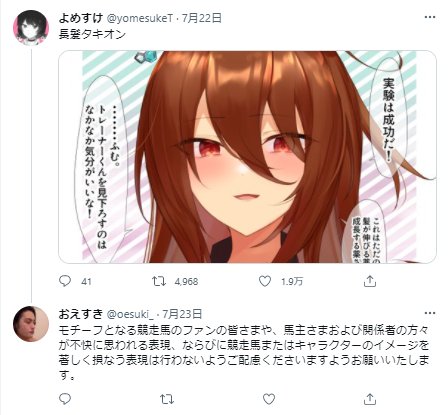Visit the @oesuki_ handle
Viewport: 448px width, 415px height.
130,314
